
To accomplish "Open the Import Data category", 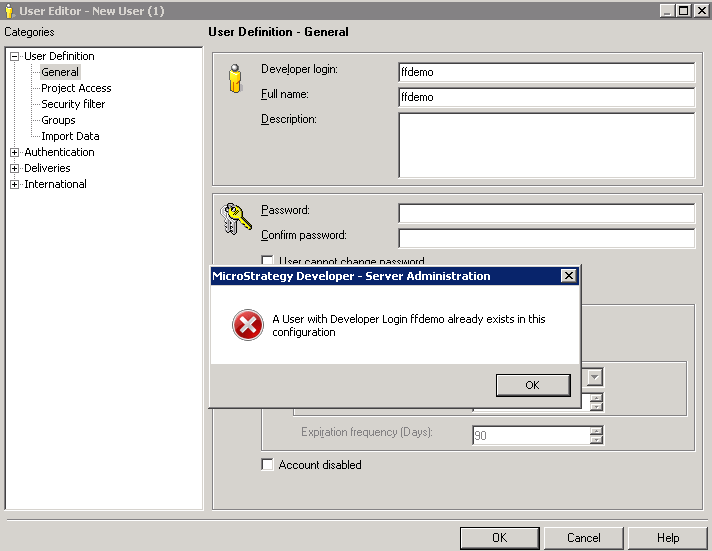I will (70, 136).
